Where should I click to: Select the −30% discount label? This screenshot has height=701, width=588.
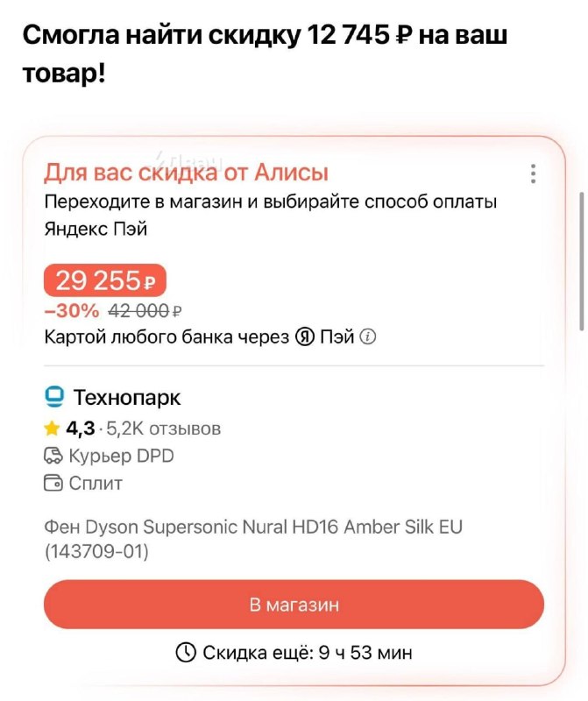(x=69, y=310)
